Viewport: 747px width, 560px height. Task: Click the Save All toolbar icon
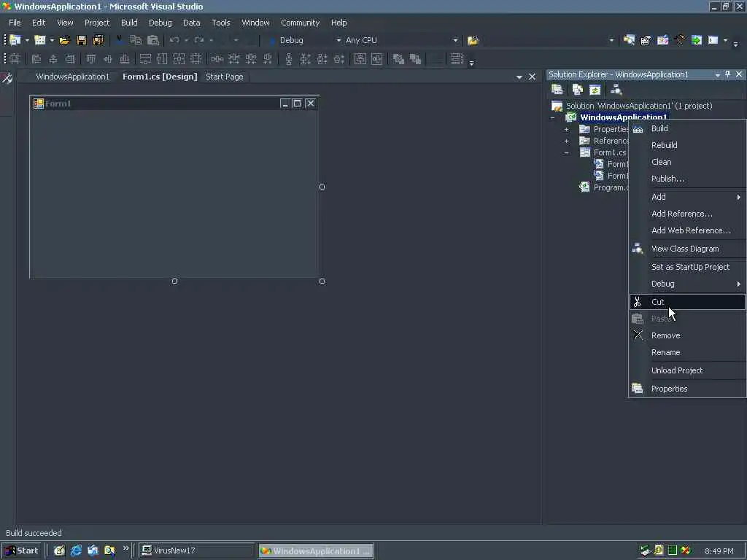[x=98, y=41]
